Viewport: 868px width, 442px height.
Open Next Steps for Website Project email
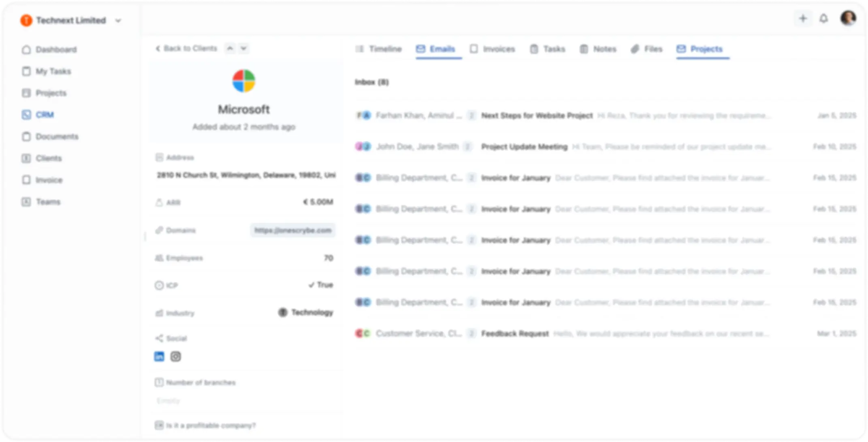[537, 116]
